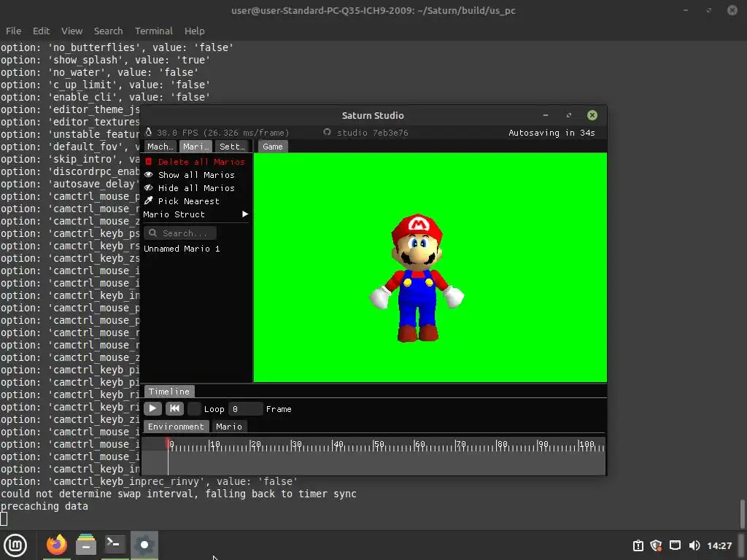Open the Terminal menu in menu bar
This screenshot has width=747, height=560.
[x=153, y=31]
